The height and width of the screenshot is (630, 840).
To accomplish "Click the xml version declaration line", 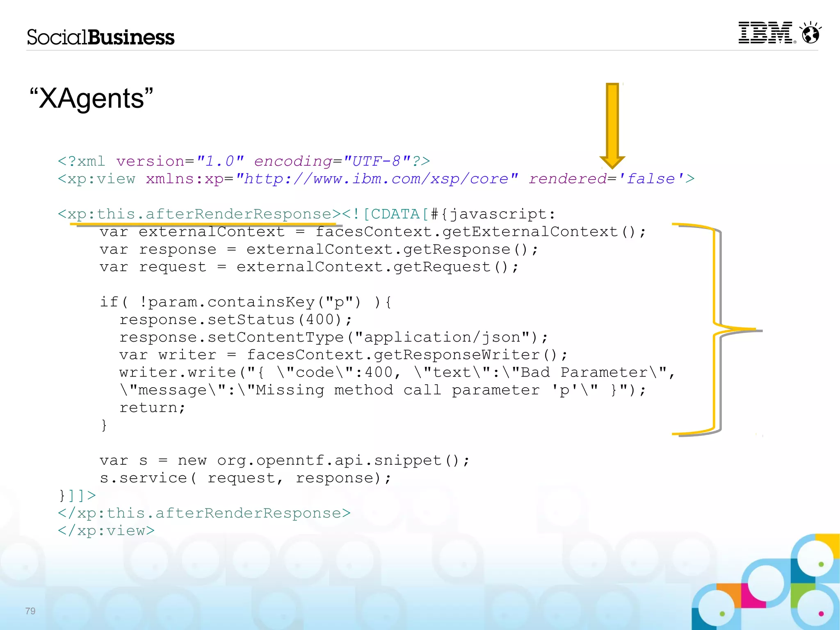I will pyautogui.click(x=244, y=161).
